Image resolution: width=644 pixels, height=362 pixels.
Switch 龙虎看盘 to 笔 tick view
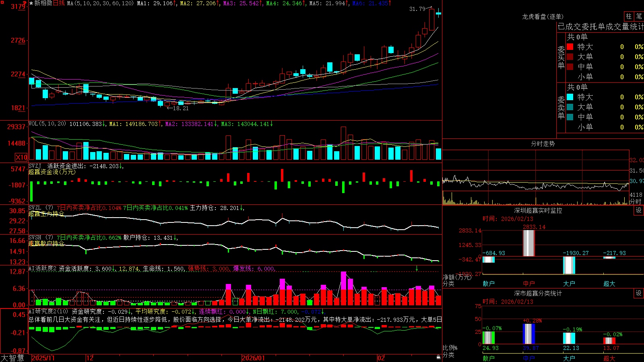pyautogui.click(x=639, y=16)
